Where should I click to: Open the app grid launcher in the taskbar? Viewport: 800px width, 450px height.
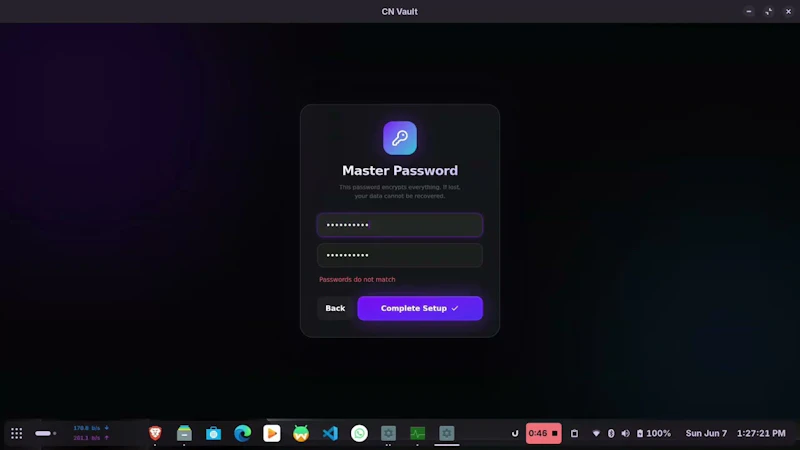pos(16,433)
